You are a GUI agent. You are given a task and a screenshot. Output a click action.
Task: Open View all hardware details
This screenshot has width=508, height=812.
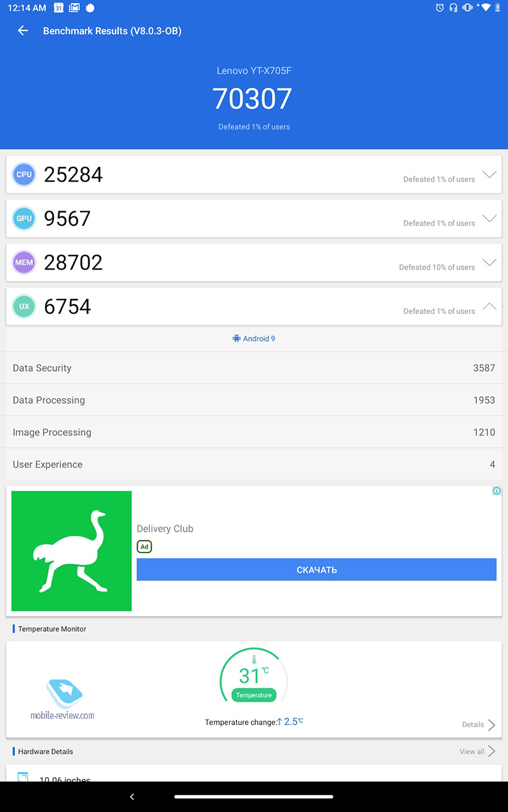(472, 751)
